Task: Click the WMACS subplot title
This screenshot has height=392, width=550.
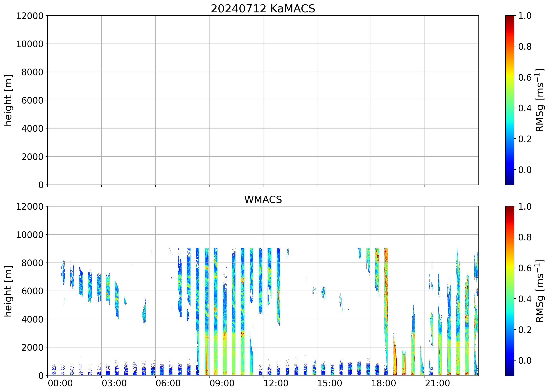Action: click(263, 200)
